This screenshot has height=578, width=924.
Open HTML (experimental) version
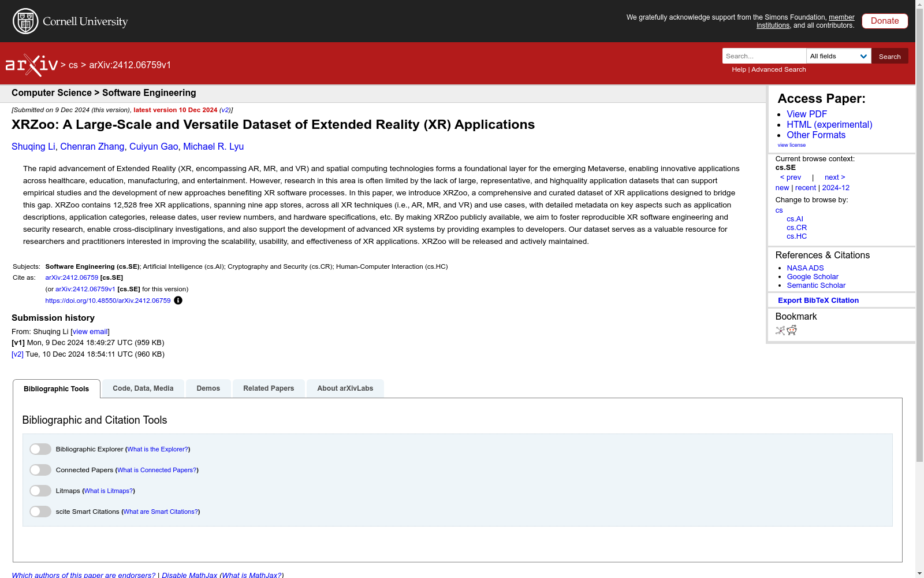coord(829,125)
